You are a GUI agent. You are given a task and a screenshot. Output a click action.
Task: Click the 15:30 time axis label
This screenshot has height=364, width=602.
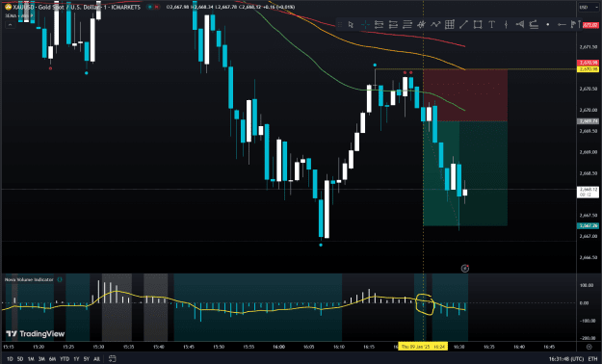(98, 347)
